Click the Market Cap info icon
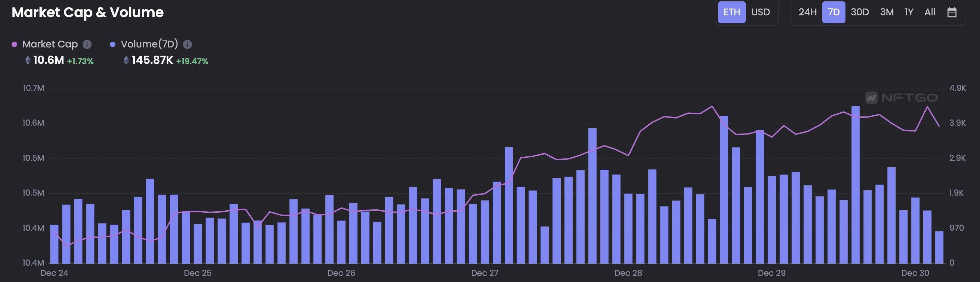The image size is (980, 282). tap(87, 44)
